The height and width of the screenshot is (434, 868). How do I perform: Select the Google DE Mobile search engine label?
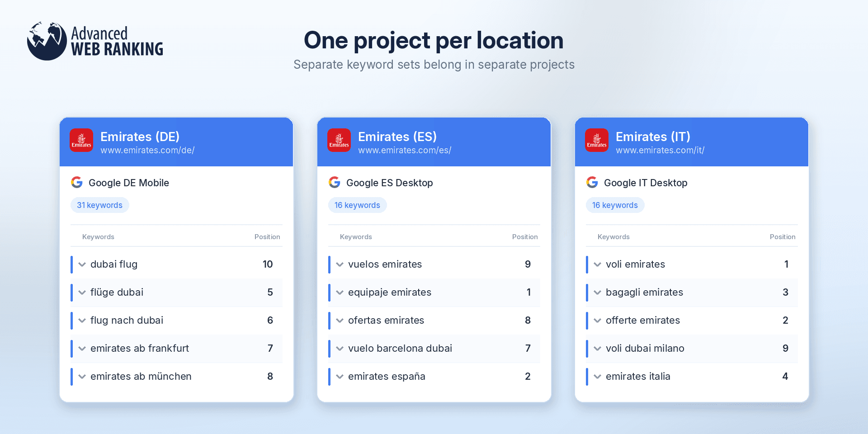coord(129,183)
